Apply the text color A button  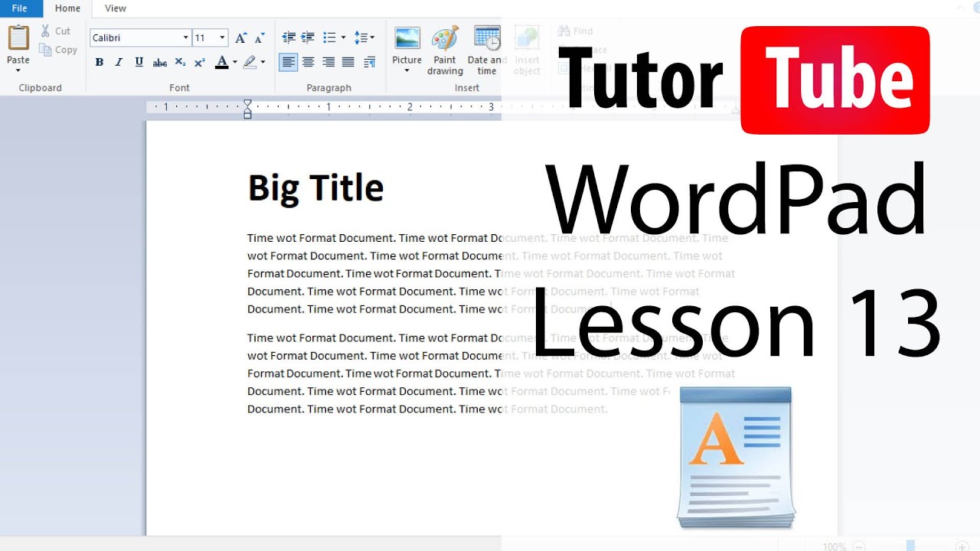[222, 62]
